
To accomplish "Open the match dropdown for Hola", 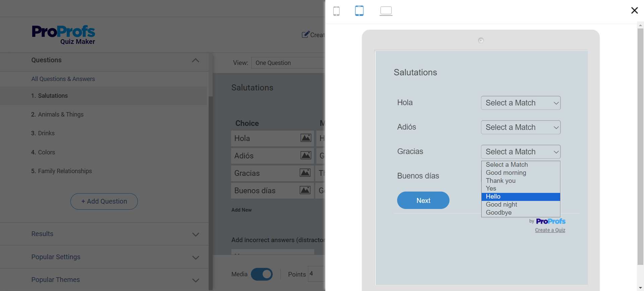I will pos(521,103).
